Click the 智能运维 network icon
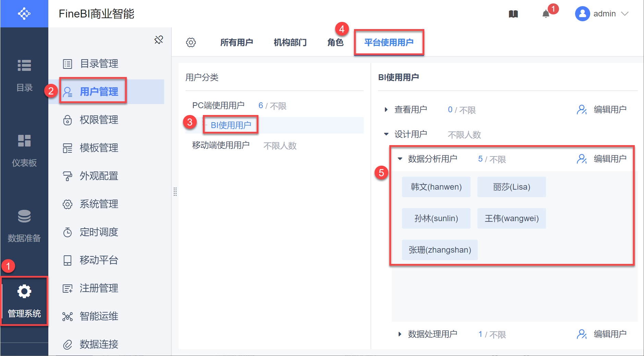This screenshot has width=644, height=356. (68, 316)
